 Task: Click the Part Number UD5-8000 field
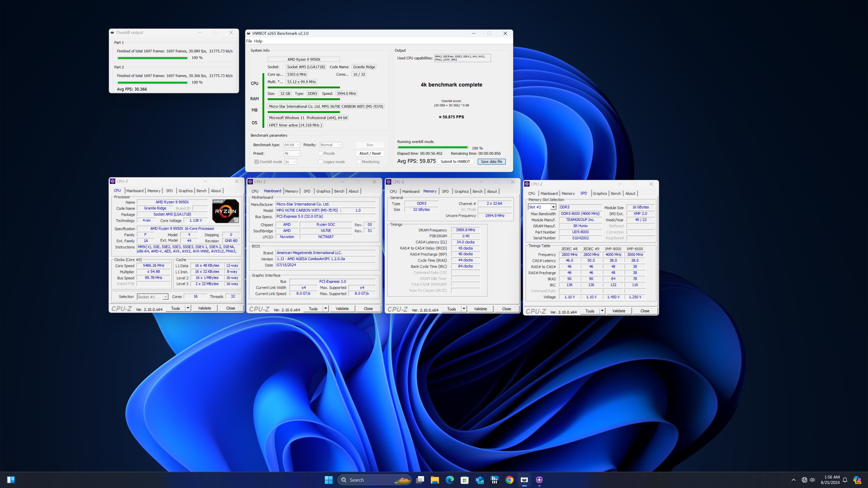click(x=580, y=232)
